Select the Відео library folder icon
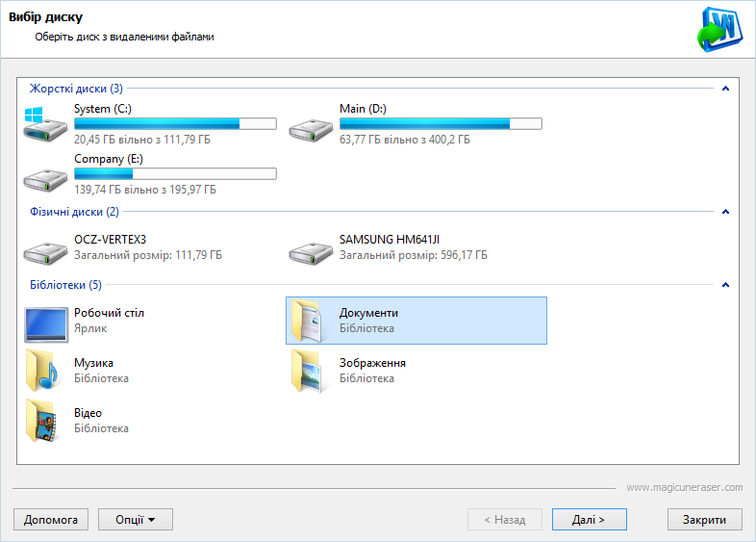This screenshot has height=542, width=756. point(41,421)
